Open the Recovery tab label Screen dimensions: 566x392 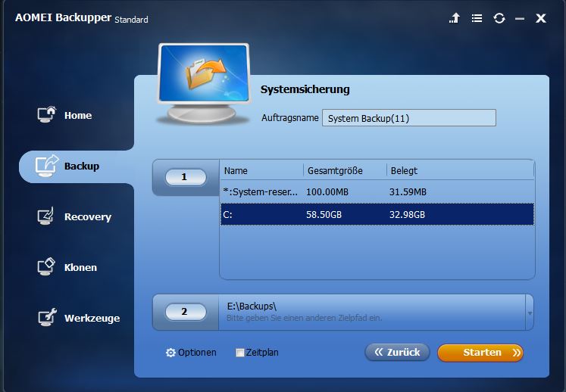click(88, 216)
